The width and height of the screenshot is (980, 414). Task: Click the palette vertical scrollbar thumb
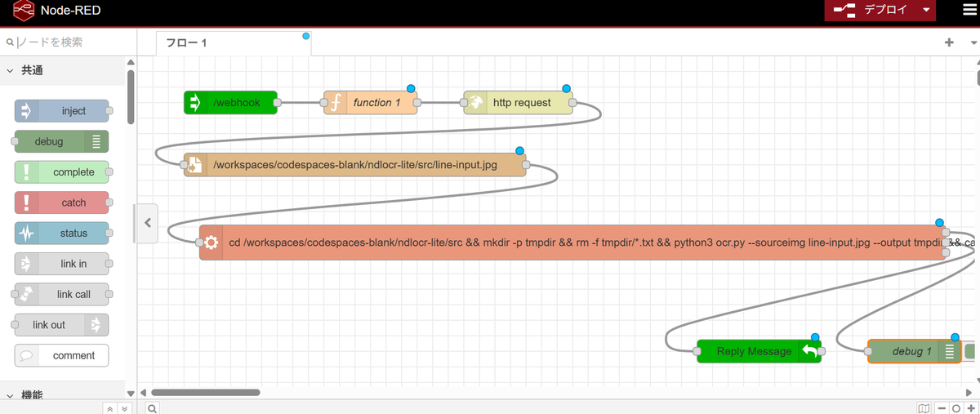131,96
